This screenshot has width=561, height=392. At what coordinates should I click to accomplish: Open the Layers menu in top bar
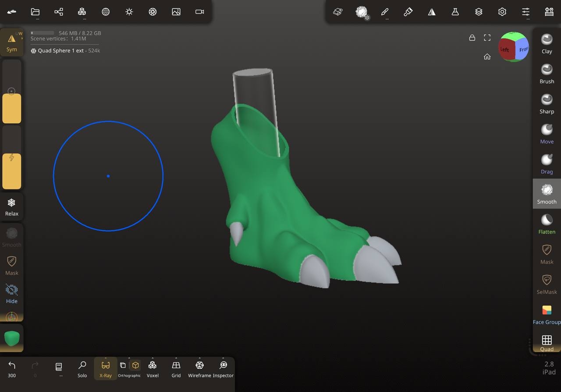[479, 12]
